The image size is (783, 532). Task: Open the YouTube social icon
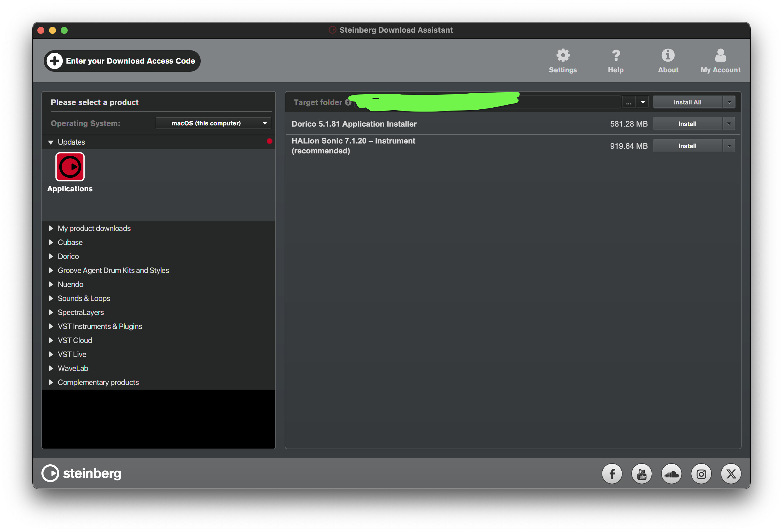[642, 474]
